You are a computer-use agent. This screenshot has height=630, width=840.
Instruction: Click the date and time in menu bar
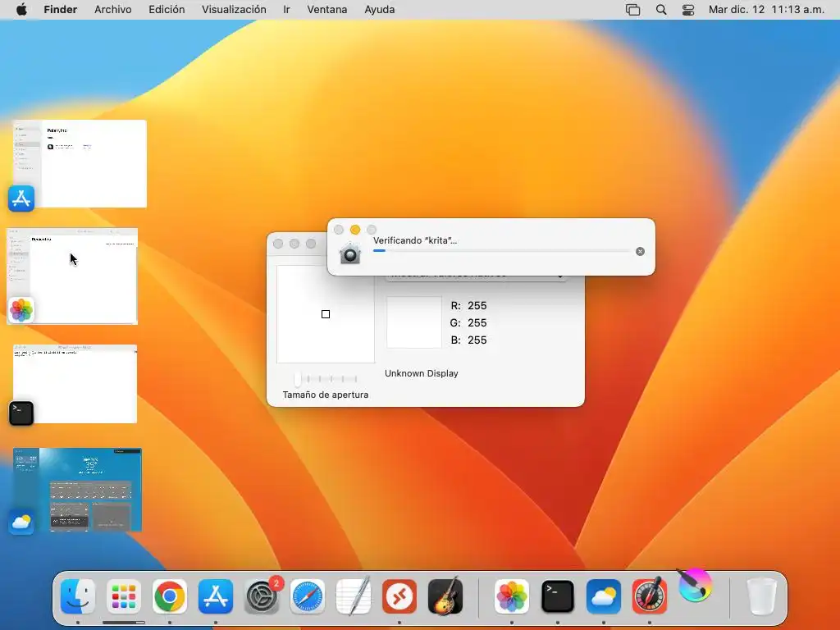[766, 10]
